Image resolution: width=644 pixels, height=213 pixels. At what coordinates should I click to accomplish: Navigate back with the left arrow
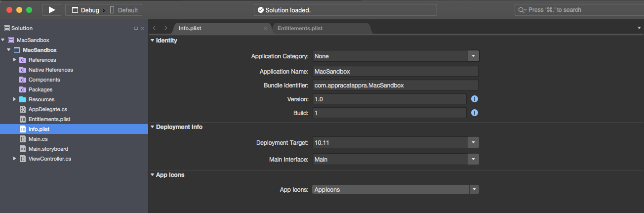point(155,28)
